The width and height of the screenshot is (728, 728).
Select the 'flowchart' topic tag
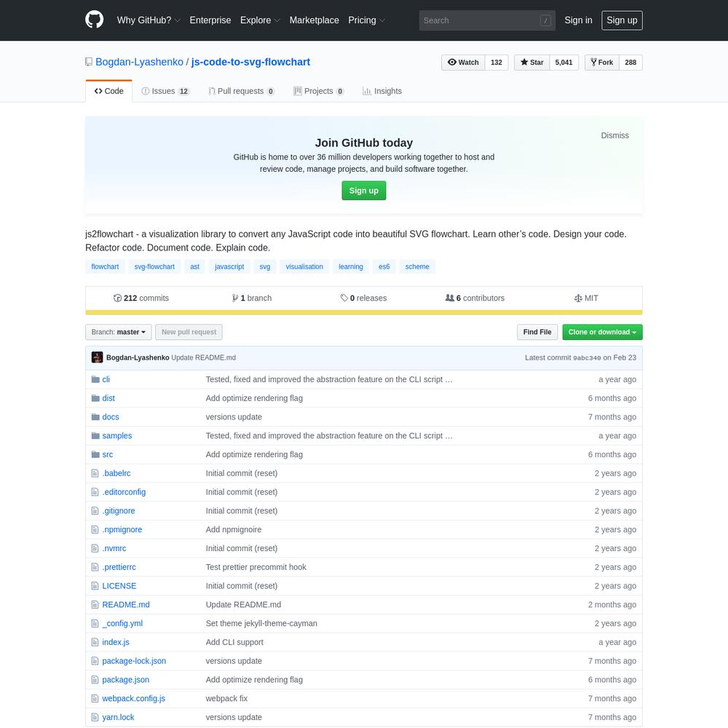(105, 266)
